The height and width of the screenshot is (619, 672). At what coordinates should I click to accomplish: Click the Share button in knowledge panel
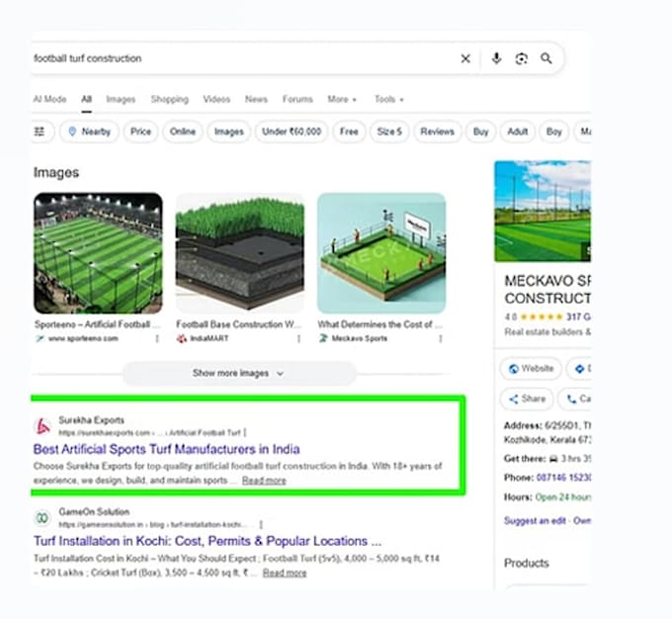point(527,398)
